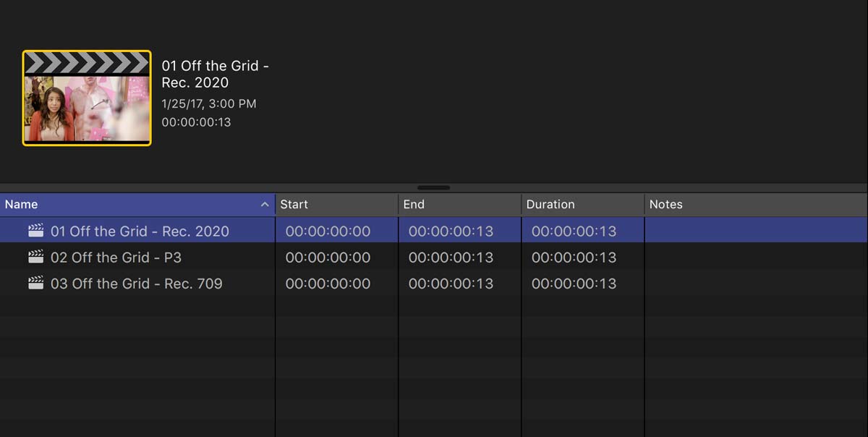Viewport: 868px width, 437px height.
Task: Click the Notes cell for 02 Off the Grid - P3
Action: coord(757,257)
